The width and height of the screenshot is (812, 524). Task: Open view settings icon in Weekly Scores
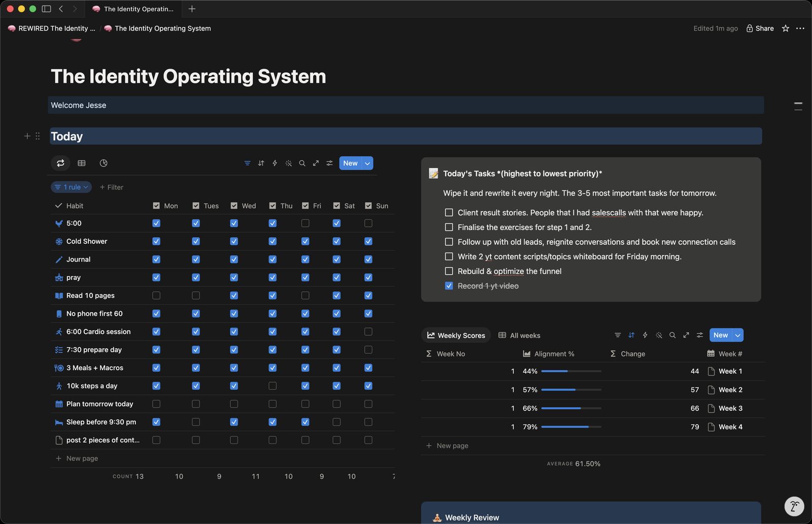tap(700, 335)
